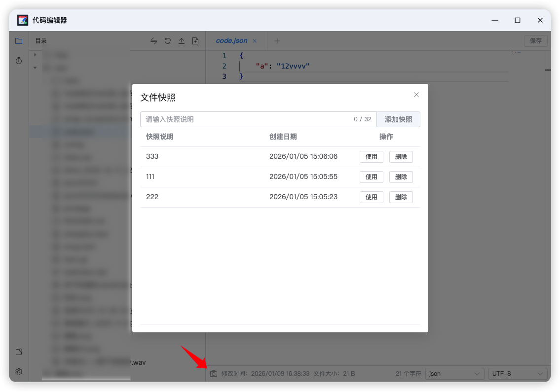This screenshot has height=392, width=560.
Task: Refresh the directory listing
Action: point(168,41)
